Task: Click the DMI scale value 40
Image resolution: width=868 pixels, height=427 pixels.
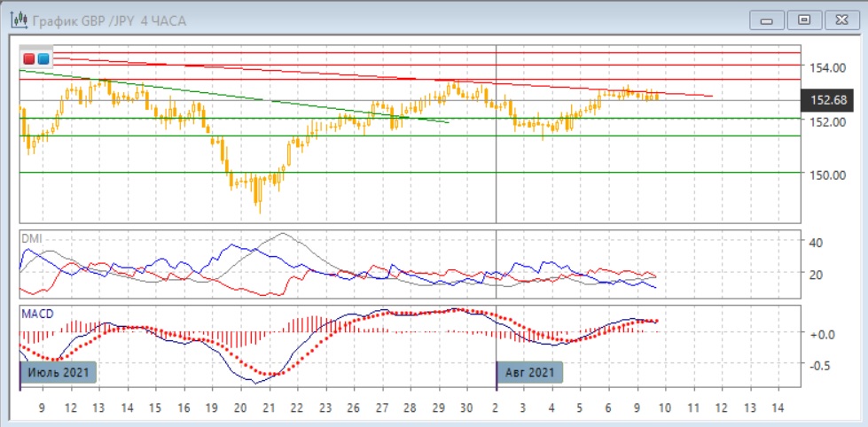Action: pyautogui.click(x=817, y=242)
